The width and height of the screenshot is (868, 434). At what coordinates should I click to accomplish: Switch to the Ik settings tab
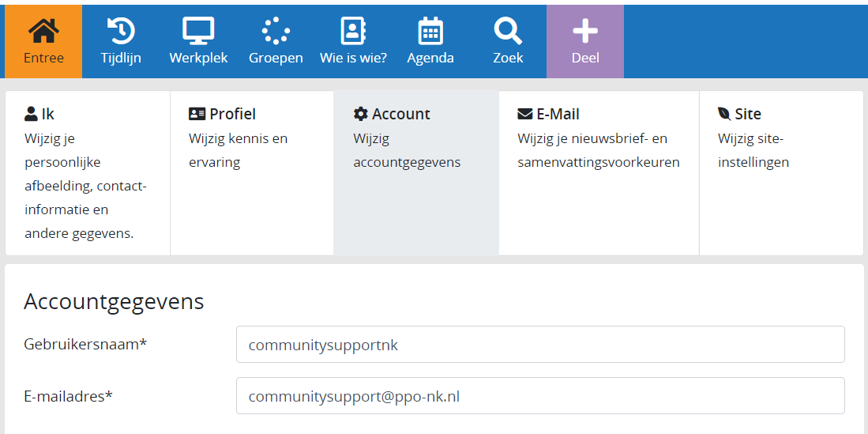(88, 173)
